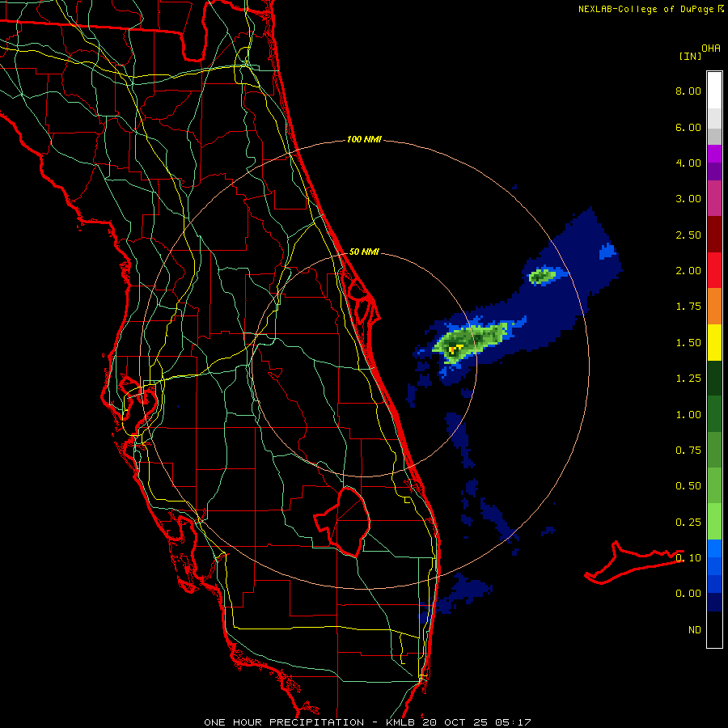The image size is (728, 728).
Task: Click the 1.25 legend value
Action: point(688,379)
